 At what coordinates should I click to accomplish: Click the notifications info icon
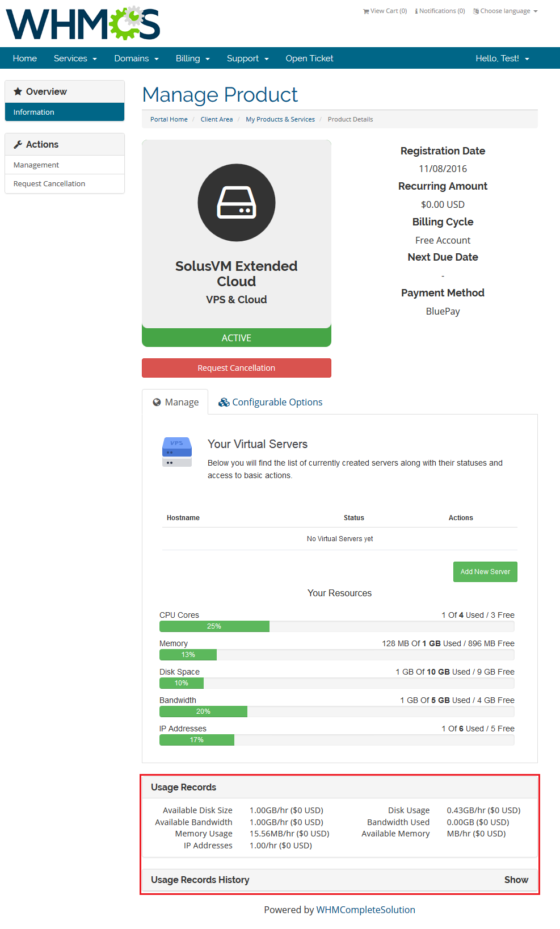(x=416, y=11)
